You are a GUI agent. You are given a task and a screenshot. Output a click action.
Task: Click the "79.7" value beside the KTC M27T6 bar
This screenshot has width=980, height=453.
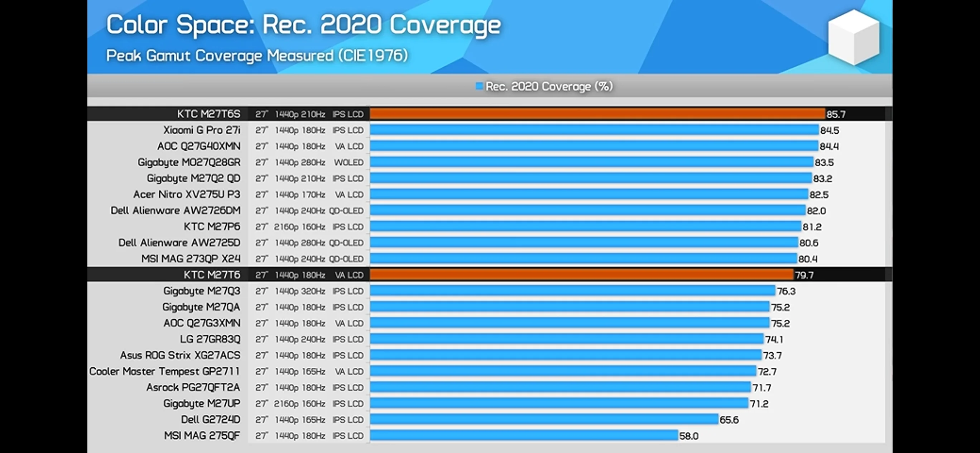tap(804, 275)
